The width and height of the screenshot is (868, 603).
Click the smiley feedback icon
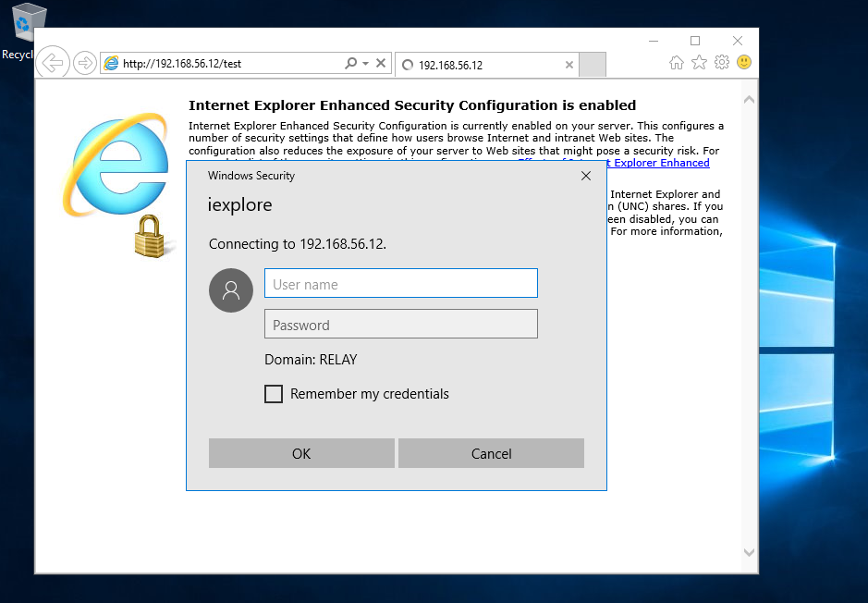tap(743, 63)
